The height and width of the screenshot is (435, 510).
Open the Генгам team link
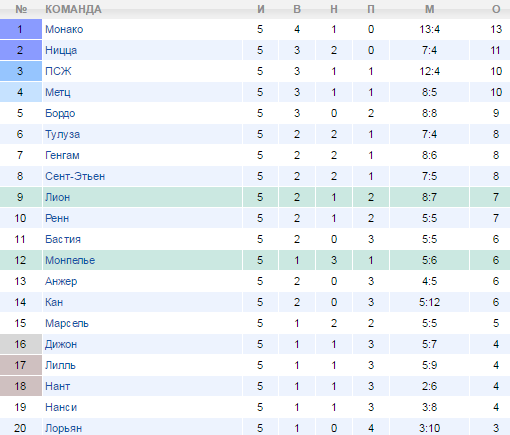[x=62, y=155]
